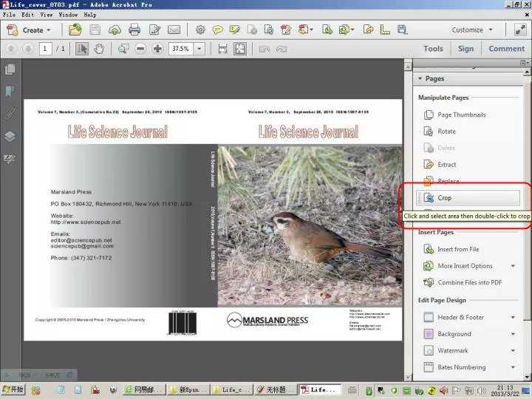Click the Highlight text icon
Image resolution: width=532 pixels, height=399 pixels.
[x=234, y=30]
